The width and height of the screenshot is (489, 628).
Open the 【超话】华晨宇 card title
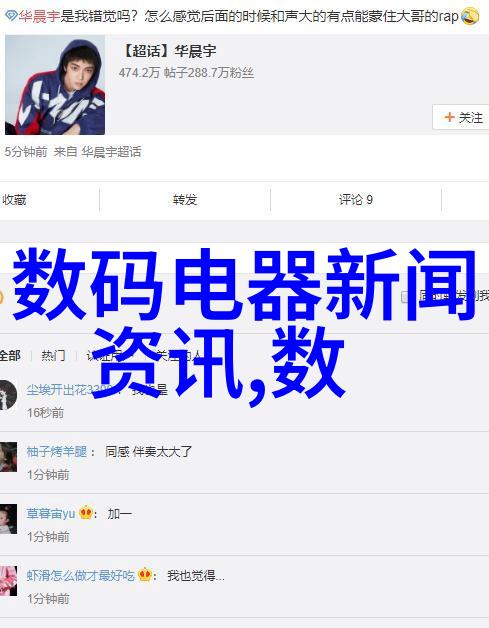(x=168, y=51)
